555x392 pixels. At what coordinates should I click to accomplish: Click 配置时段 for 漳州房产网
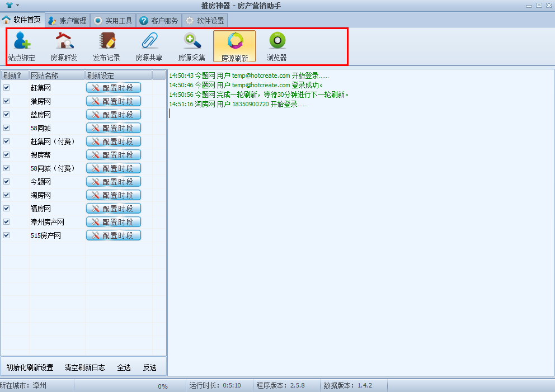point(114,222)
